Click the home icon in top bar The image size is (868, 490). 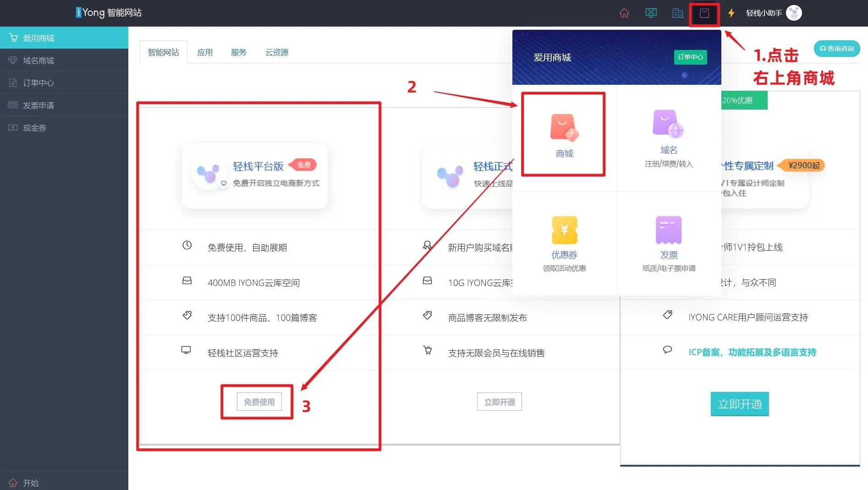point(624,13)
